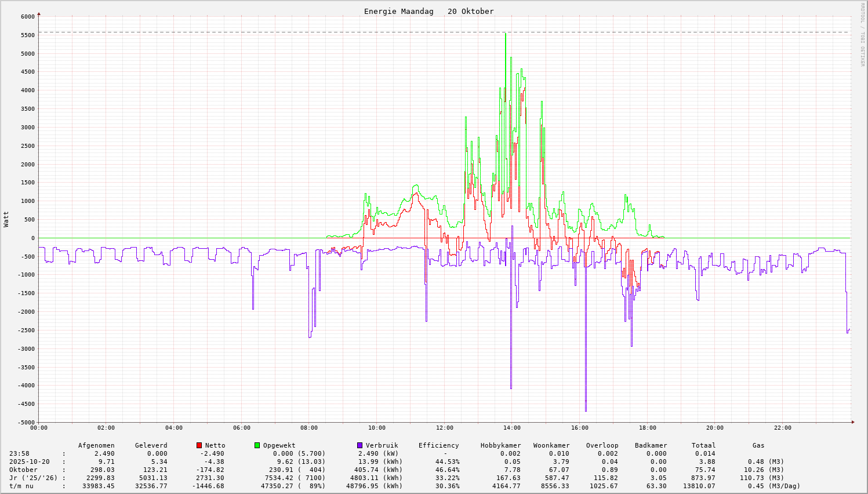Click the purple Verbruik legend swatch

[359, 445]
